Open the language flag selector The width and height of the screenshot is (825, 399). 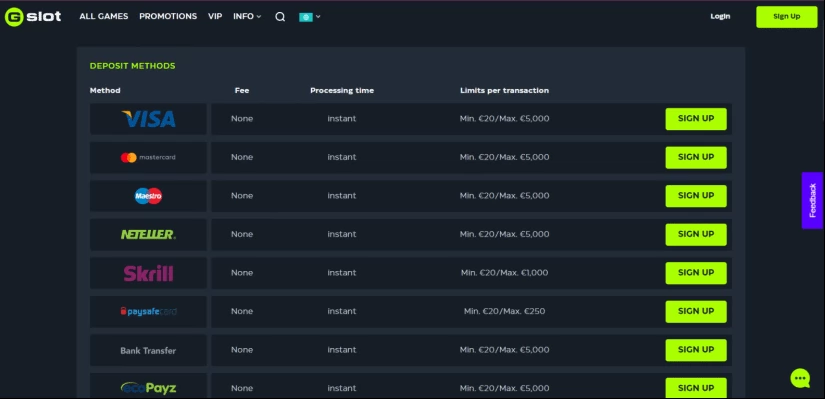click(x=310, y=17)
